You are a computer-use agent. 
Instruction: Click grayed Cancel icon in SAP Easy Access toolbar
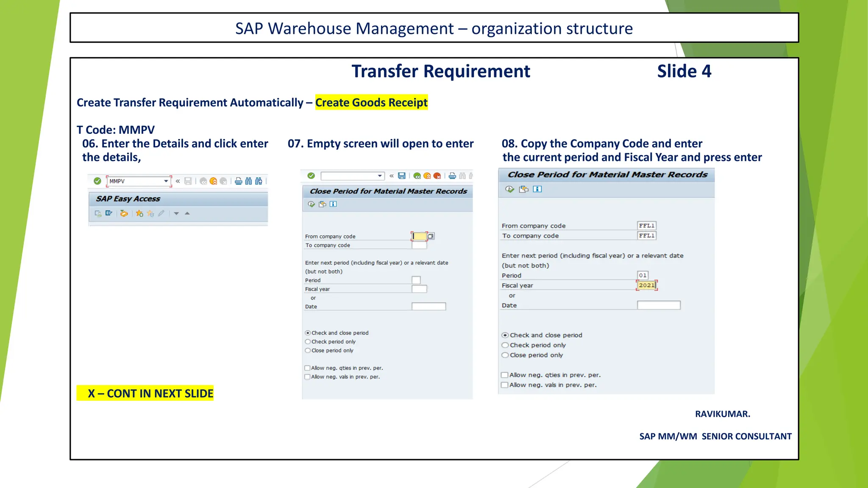point(223,181)
